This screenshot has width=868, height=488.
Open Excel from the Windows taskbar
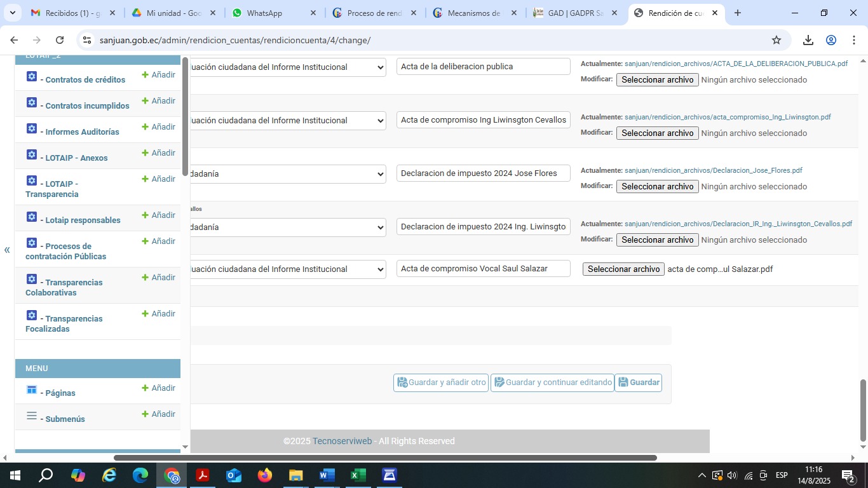click(x=358, y=475)
